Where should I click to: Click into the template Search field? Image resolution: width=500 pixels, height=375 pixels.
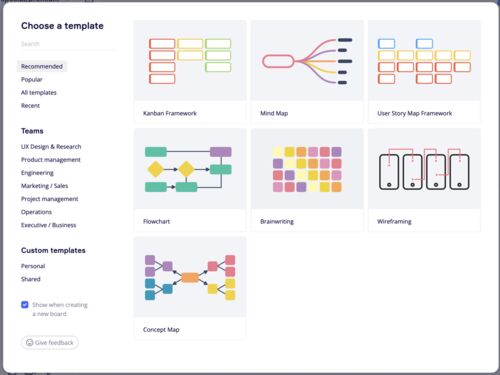pyautogui.click(x=67, y=44)
